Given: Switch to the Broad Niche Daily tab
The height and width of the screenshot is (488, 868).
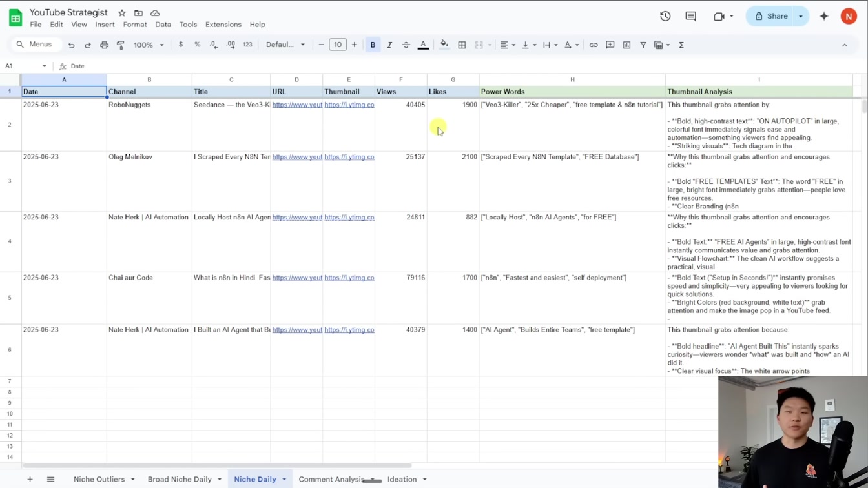Looking at the screenshot, I should pyautogui.click(x=180, y=479).
